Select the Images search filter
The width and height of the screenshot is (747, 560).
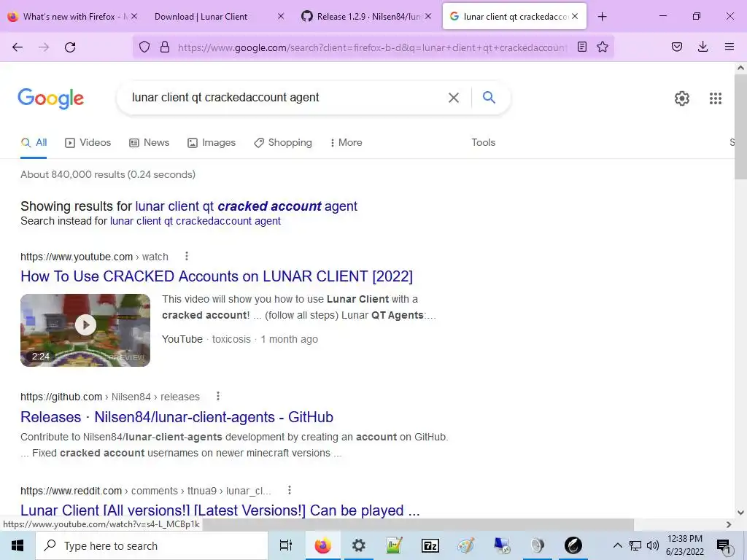pos(212,142)
